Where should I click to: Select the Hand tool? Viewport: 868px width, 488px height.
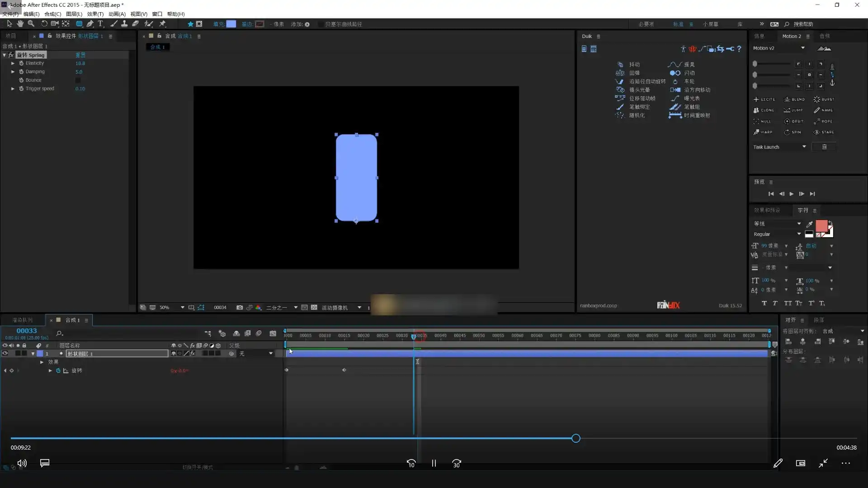(20, 24)
